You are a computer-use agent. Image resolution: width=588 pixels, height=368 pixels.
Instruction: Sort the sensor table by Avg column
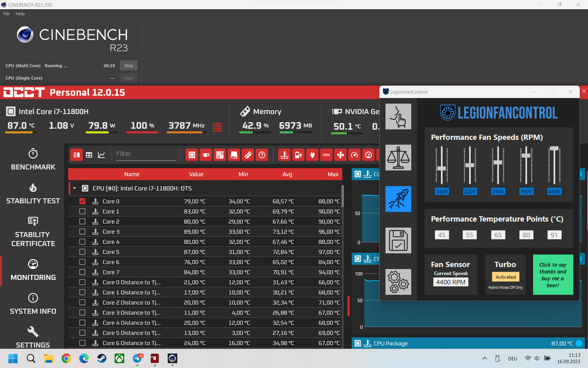point(288,174)
